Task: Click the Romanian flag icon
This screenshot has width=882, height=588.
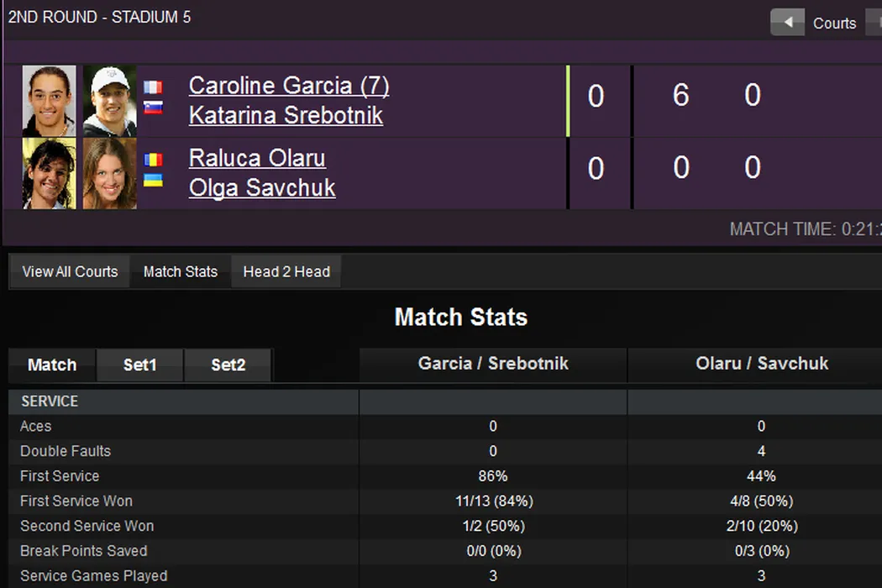Action: (x=153, y=160)
